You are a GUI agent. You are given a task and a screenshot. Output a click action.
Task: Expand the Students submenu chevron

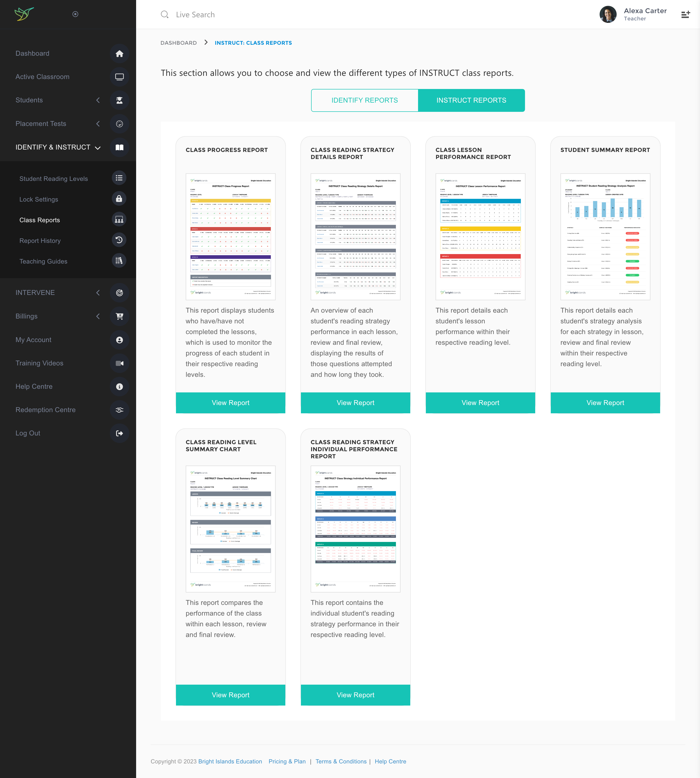pyautogui.click(x=98, y=100)
